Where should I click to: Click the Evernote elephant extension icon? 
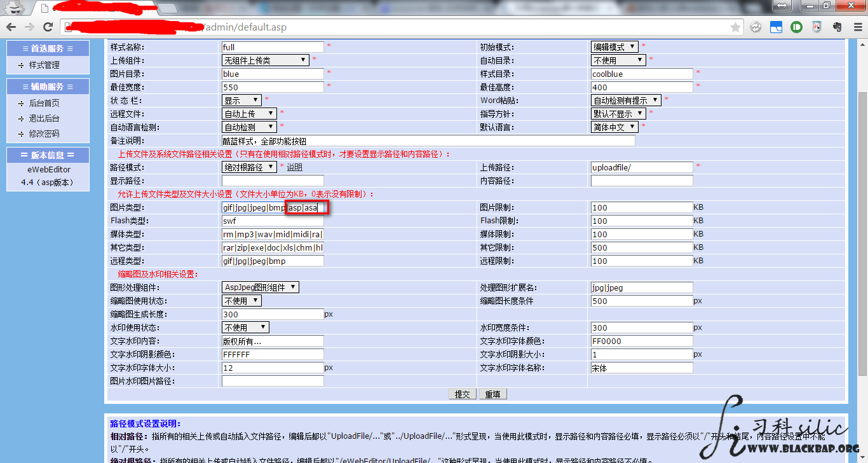(837, 27)
